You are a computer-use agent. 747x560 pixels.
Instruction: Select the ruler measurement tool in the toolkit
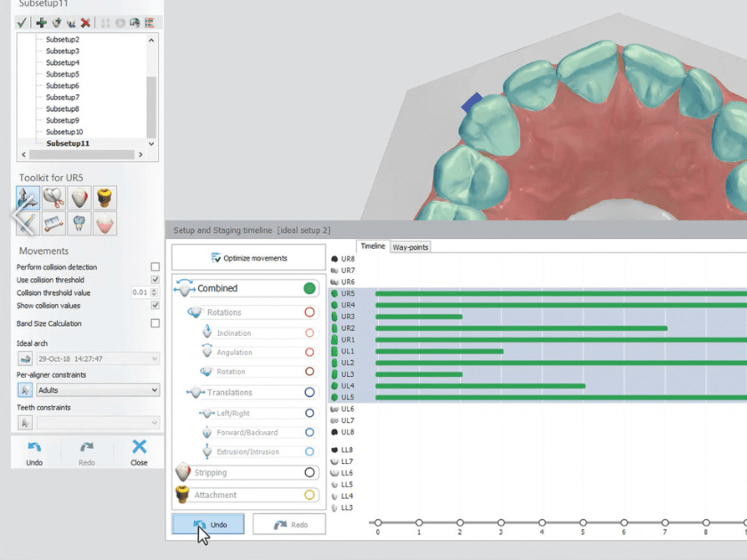pyautogui.click(x=53, y=223)
